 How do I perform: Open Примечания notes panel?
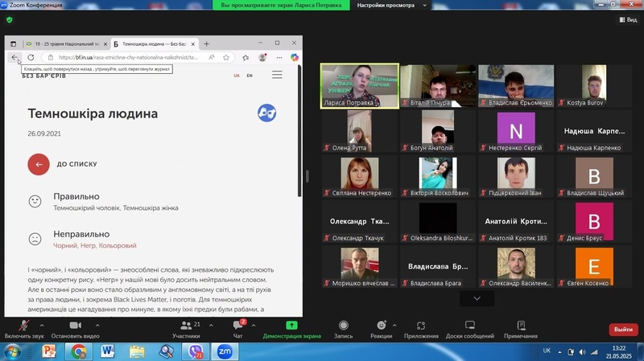[x=521, y=330]
